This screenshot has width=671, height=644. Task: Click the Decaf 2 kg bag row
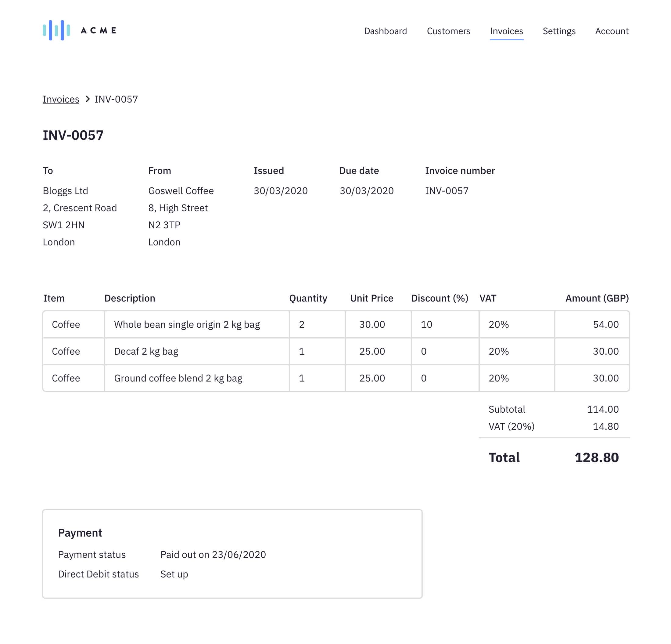coord(146,351)
